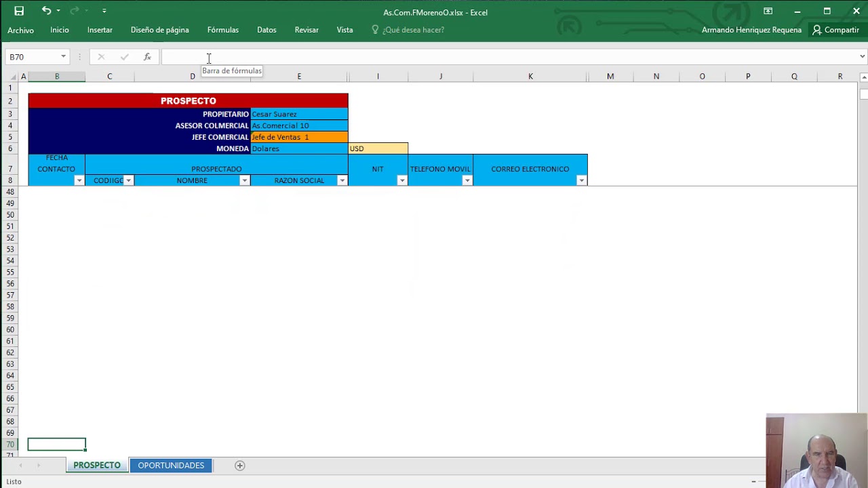This screenshot has width=868, height=488.
Task: Open the FECHA CONTACTO filter dropdown
Action: point(79,180)
